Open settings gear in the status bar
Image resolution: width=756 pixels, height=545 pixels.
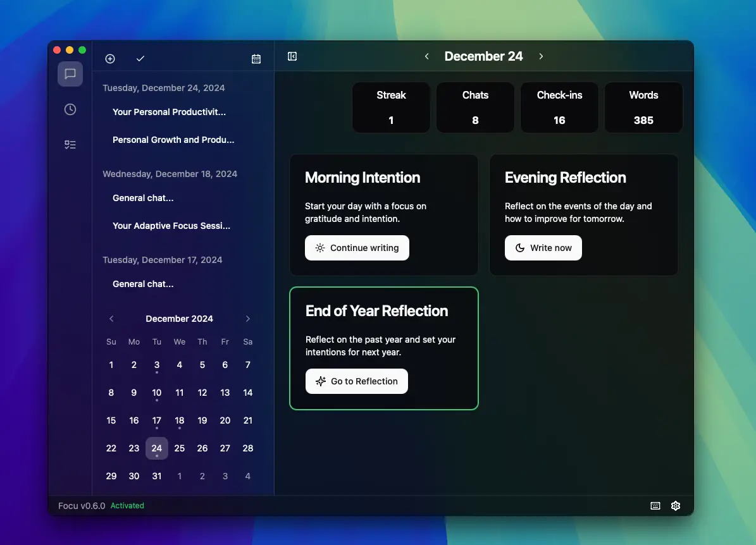tap(676, 506)
